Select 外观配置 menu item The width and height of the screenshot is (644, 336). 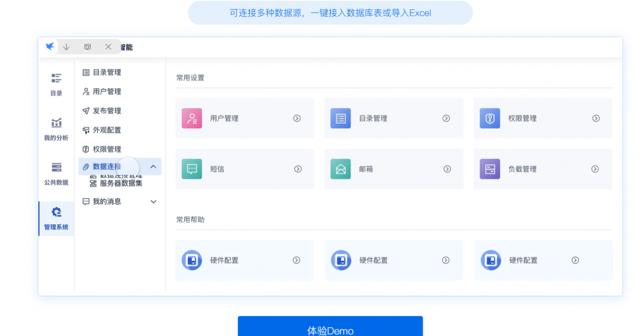106,130
